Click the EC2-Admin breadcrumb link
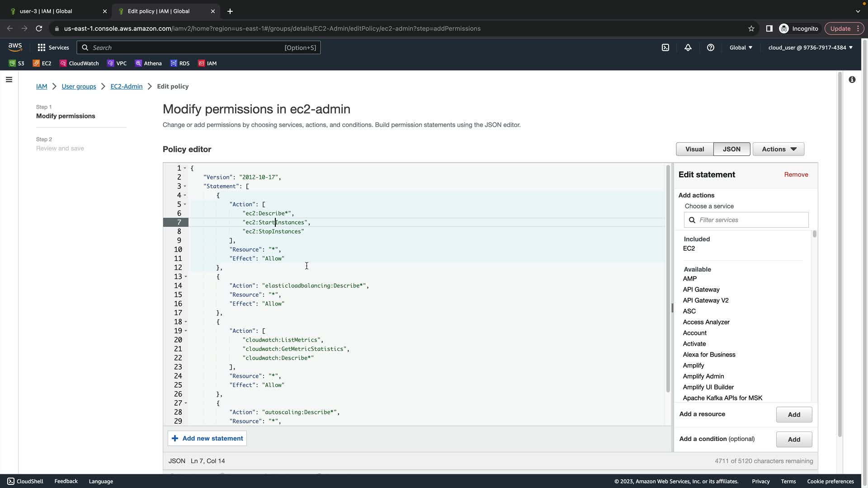Image resolution: width=868 pixels, height=488 pixels. tap(126, 86)
